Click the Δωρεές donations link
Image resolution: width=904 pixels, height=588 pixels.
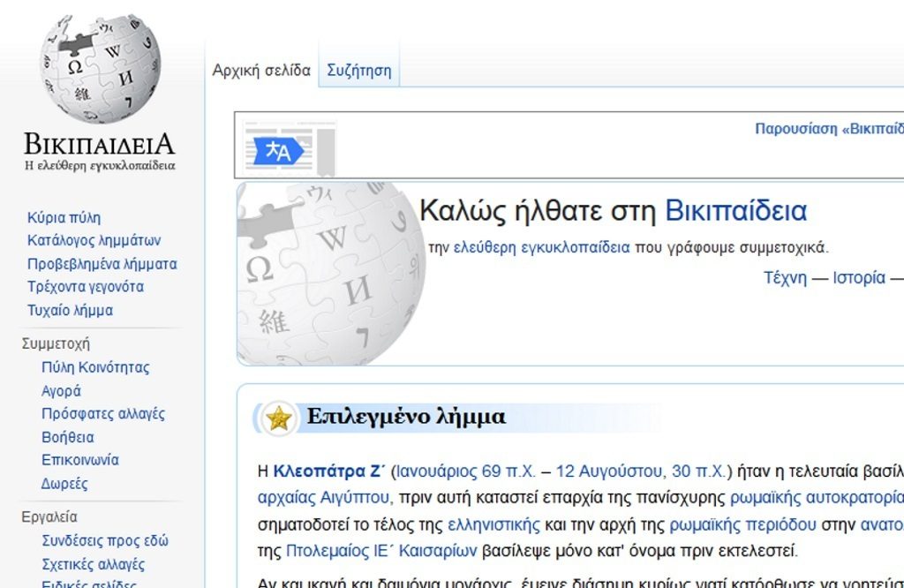(64, 484)
